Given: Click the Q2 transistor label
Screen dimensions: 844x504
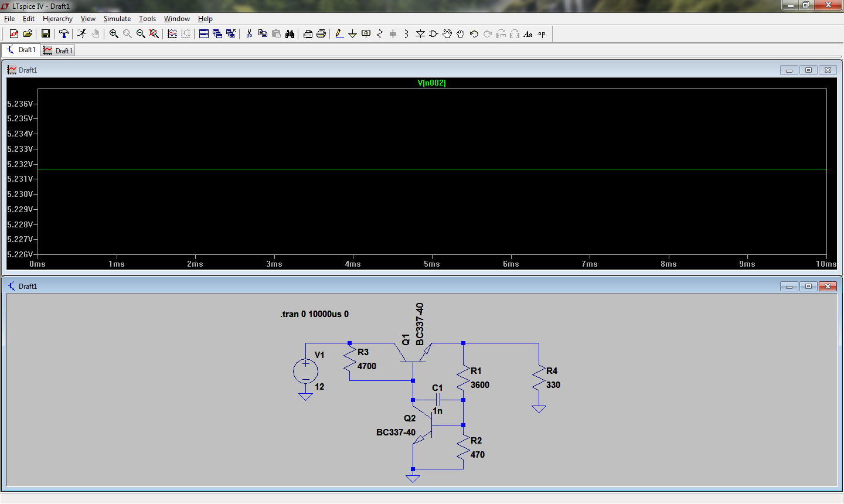Looking at the screenshot, I should [x=410, y=418].
